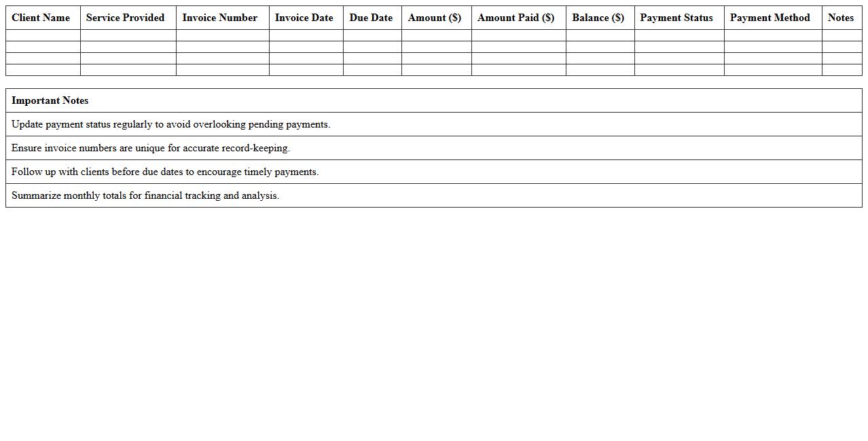Click the note about summarizing monthly totals

tap(145, 195)
